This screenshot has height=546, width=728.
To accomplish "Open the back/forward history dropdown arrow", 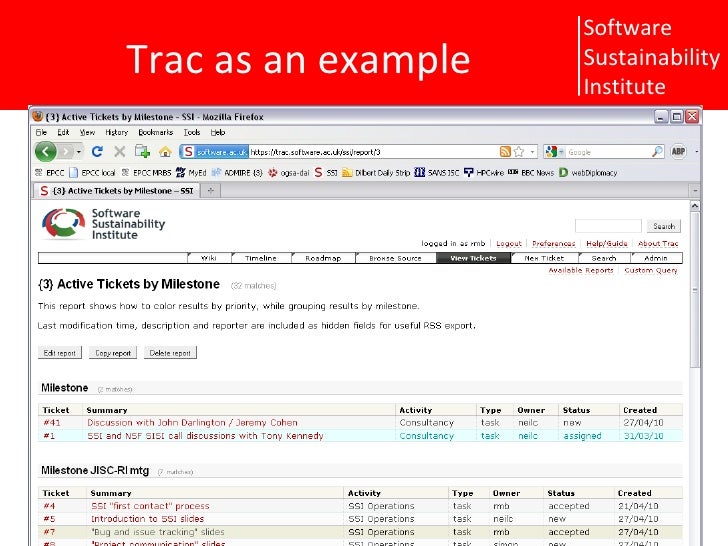I will click(79, 152).
